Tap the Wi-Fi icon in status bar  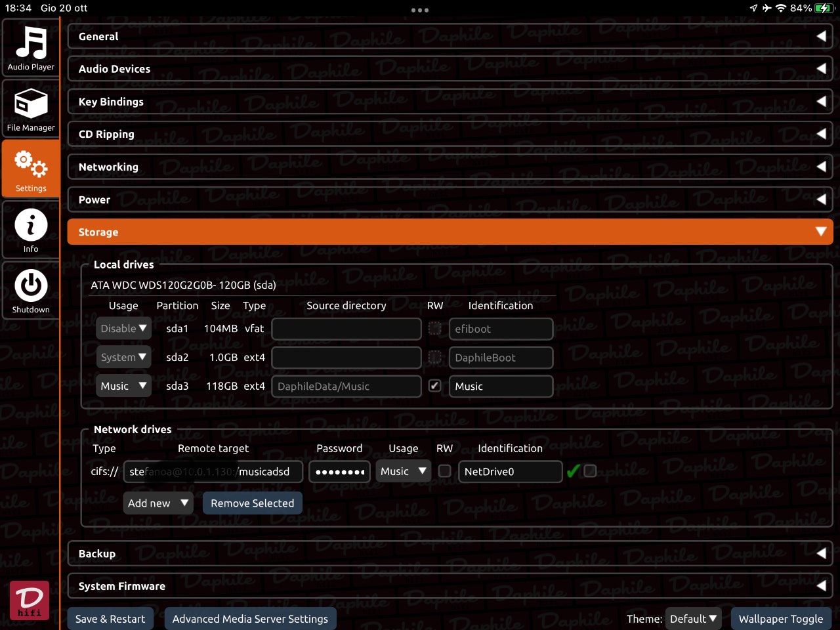pyautogui.click(x=781, y=8)
